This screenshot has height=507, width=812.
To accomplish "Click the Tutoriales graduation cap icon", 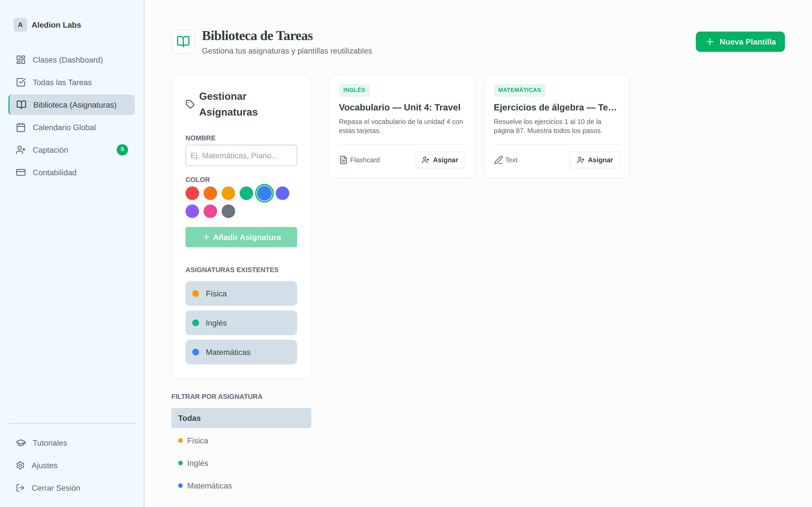I will (21, 442).
